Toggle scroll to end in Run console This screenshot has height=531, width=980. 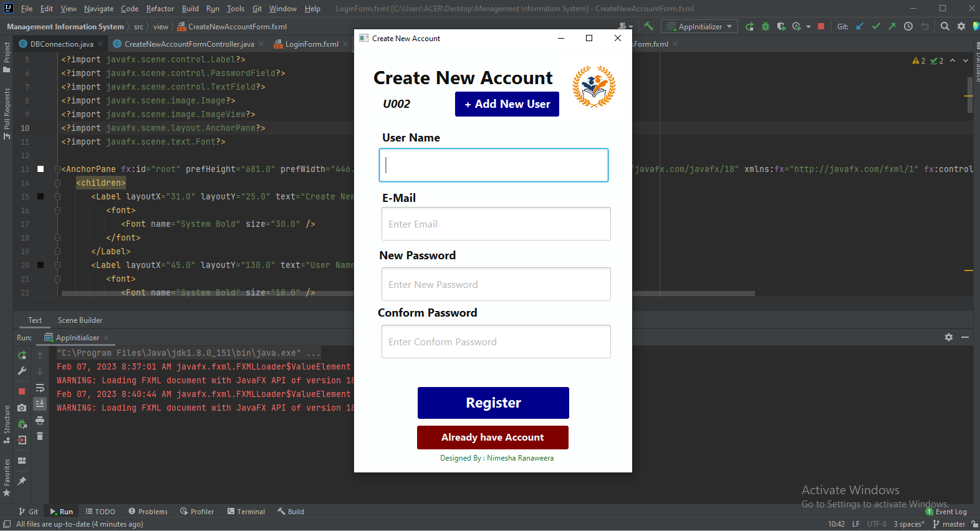40,403
